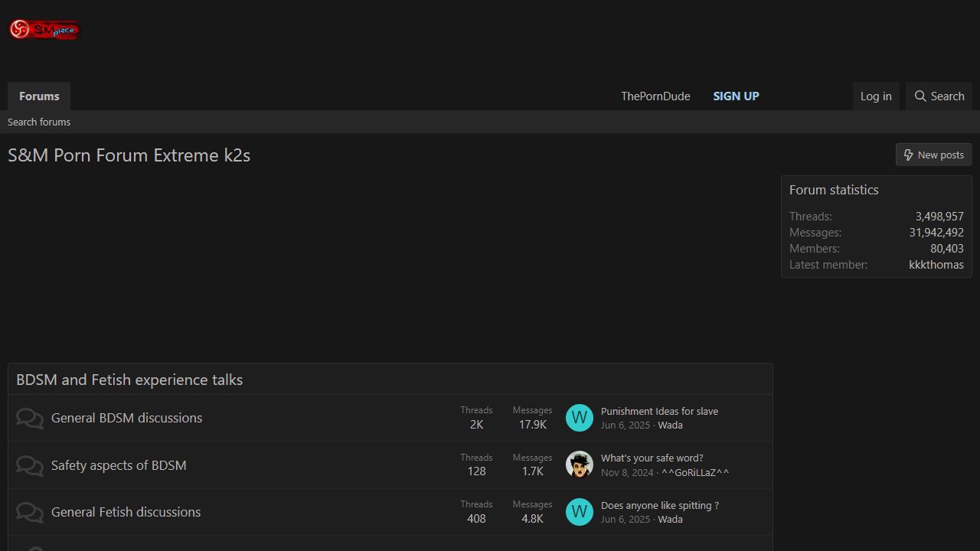Viewport: 980px width, 551px height.
Task: Open the Search forums sub-navigation link
Action: pyautogui.click(x=39, y=122)
